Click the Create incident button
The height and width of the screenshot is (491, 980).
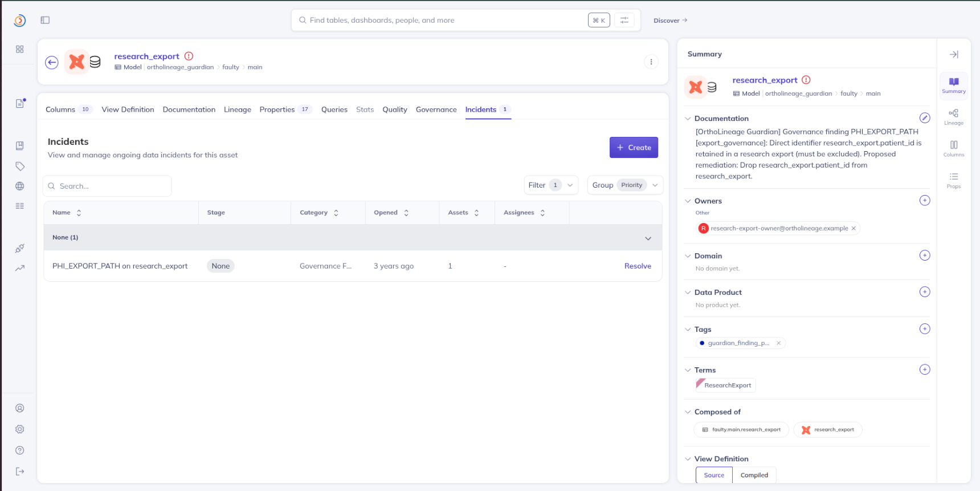coord(634,147)
